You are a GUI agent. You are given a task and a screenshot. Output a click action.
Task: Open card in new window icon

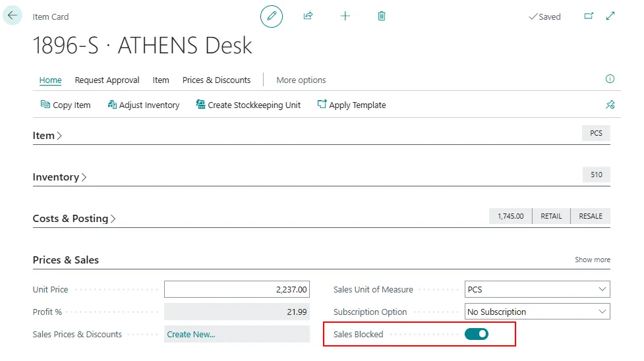click(589, 16)
